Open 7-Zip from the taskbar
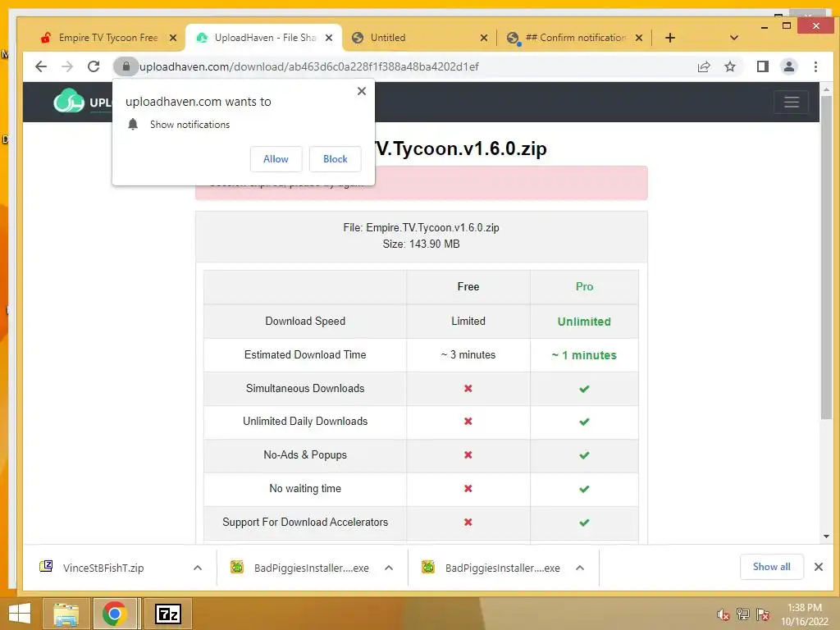 tap(167, 614)
